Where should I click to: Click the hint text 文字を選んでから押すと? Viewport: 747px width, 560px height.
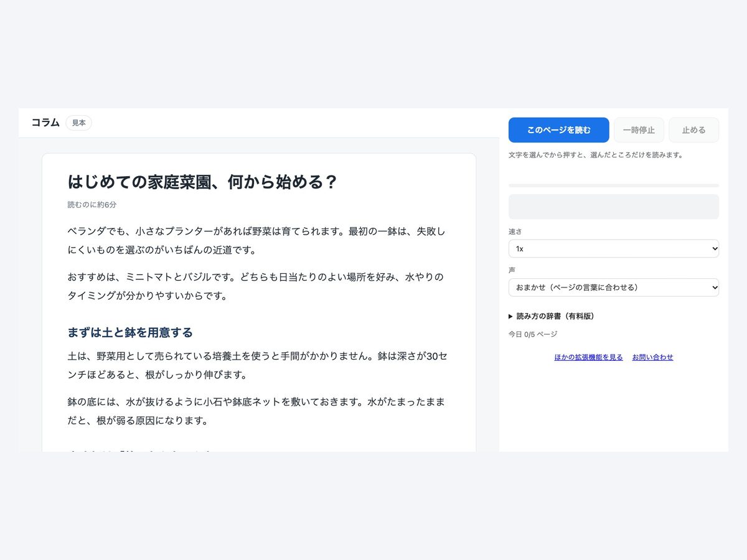[x=596, y=155]
